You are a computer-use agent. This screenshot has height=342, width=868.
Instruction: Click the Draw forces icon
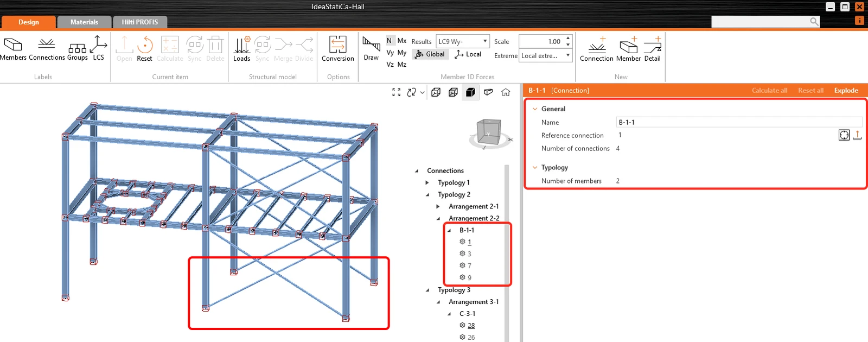pos(371,49)
